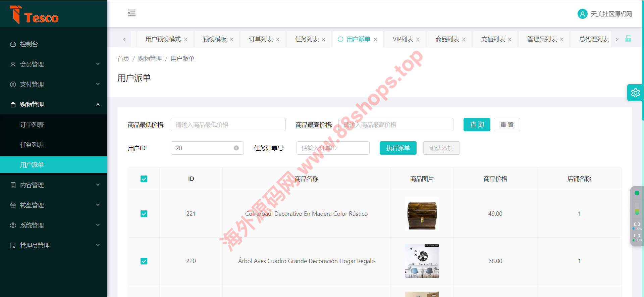Click the 执行派单 button

[x=398, y=148]
